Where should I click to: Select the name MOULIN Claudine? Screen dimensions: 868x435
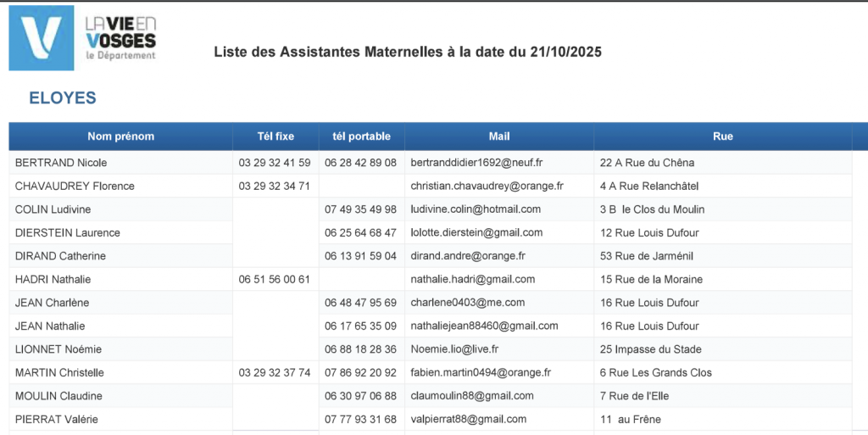tap(58, 396)
